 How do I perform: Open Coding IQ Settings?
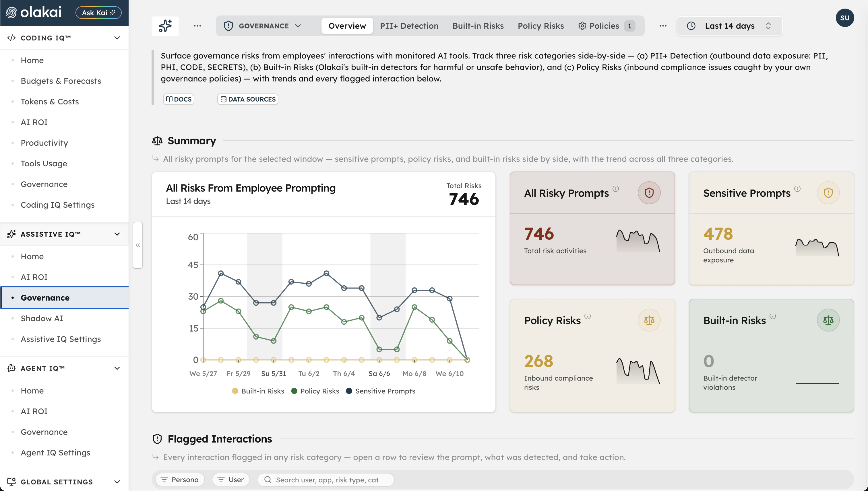pyautogui.click(x=57, y=205)
